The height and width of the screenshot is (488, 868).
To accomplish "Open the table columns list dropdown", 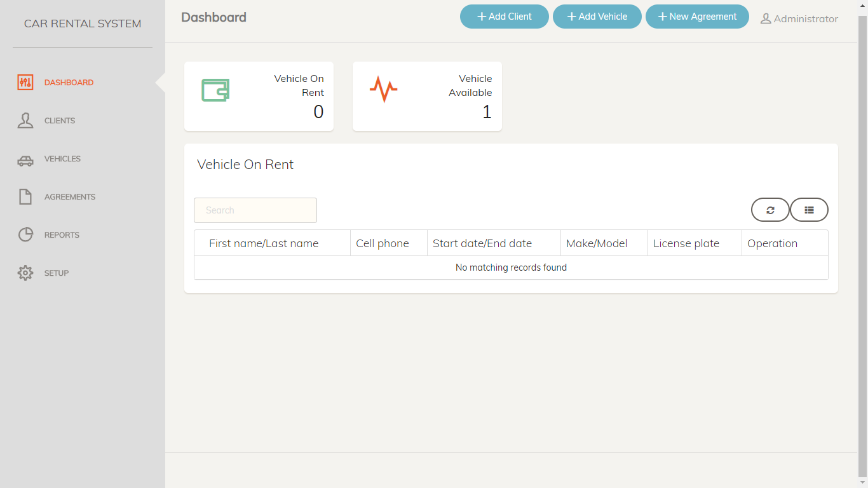I will 809,210.
